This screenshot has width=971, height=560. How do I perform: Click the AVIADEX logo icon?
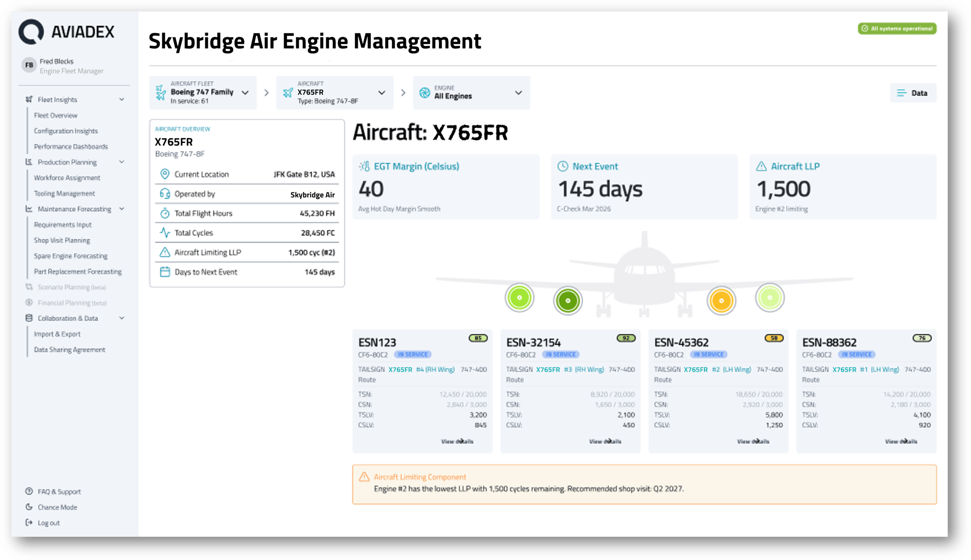tap(30, 31)
